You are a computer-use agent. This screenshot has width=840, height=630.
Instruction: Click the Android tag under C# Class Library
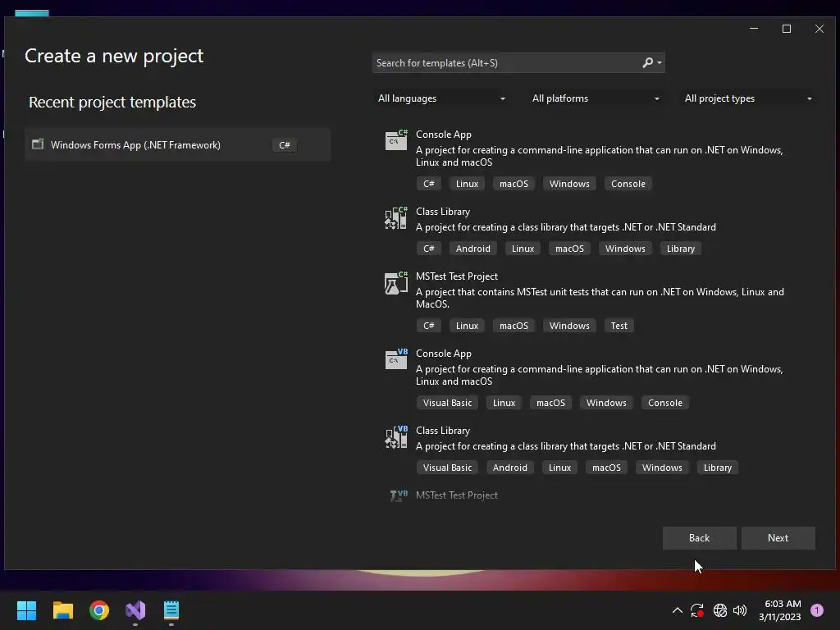pos(473,249)
